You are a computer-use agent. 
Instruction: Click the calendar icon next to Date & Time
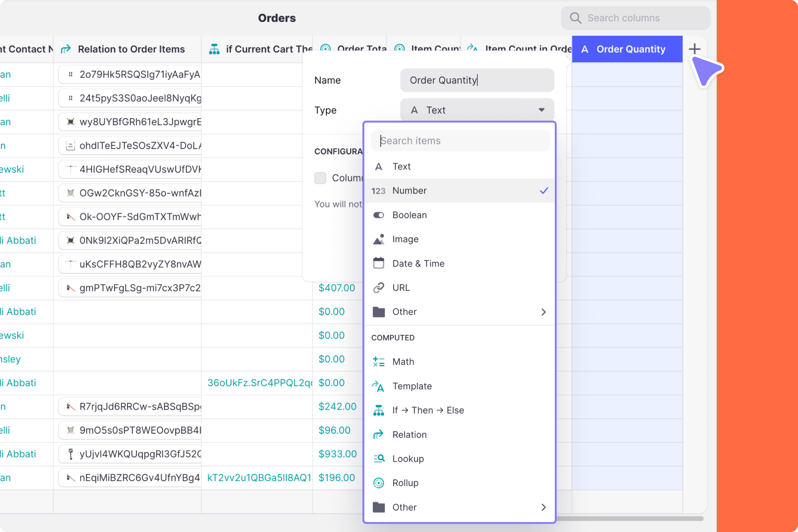pyautogui.click(x=379, y=263)
